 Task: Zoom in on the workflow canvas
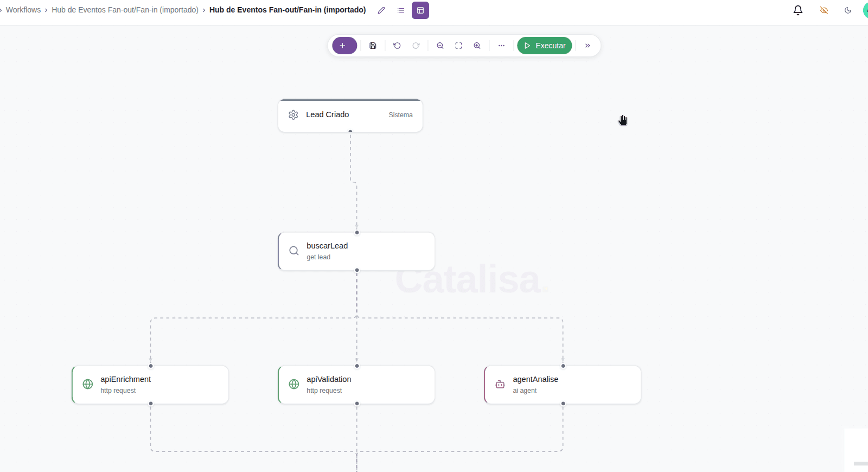tap(477, 46)
